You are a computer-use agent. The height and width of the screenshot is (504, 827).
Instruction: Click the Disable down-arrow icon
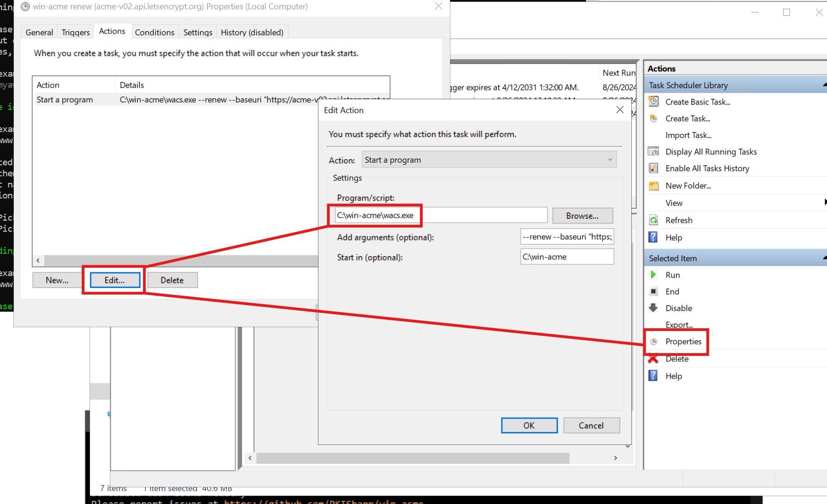653,308
